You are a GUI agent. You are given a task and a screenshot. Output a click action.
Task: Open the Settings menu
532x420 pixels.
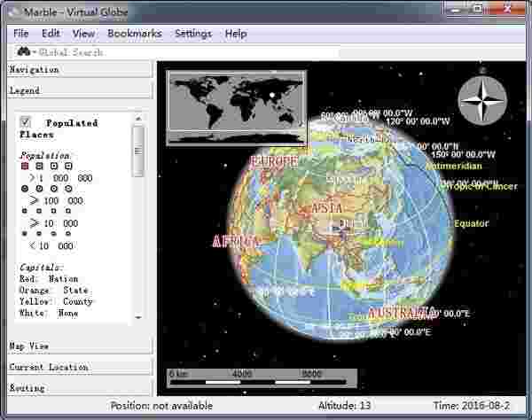[x=192, y=34]
